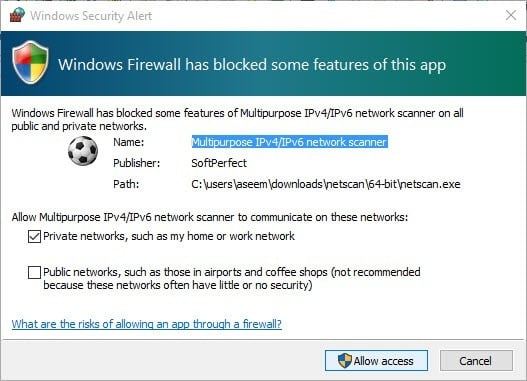This screenshot has width=527, height=381.
Task: Click the Public networks option label text
Action: pyautogui.click(x=232, y=279)
